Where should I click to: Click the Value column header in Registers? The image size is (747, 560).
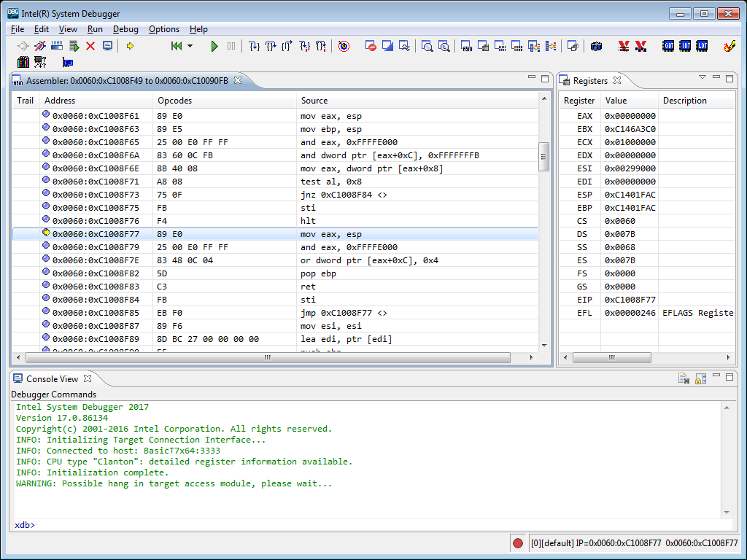click(616, 101)
